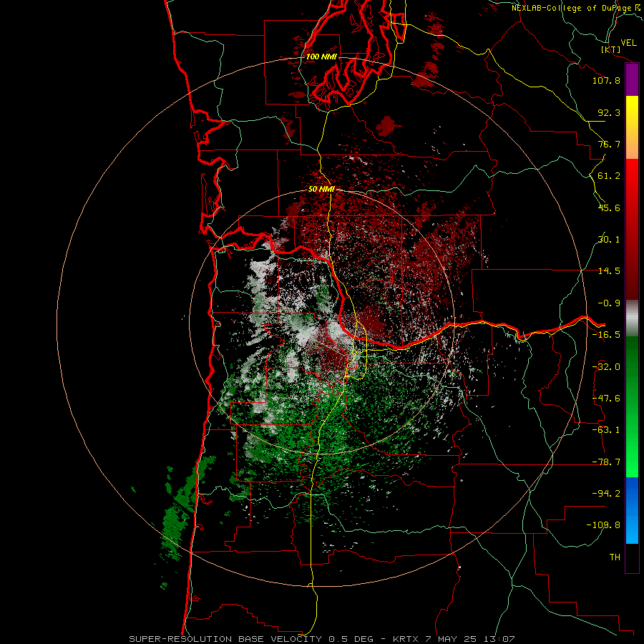Pick the gray near-zero segment of the scale

(632, 318)
